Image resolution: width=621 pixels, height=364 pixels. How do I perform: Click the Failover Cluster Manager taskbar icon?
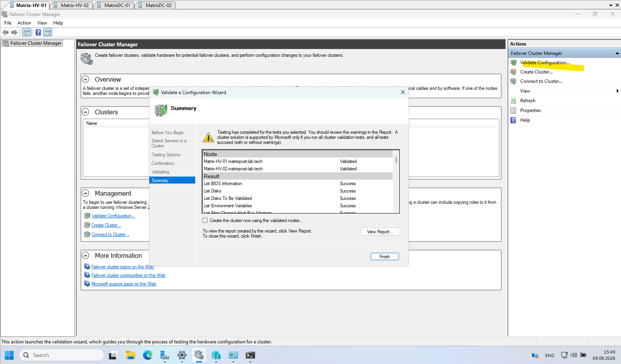(x=199, y=355)
